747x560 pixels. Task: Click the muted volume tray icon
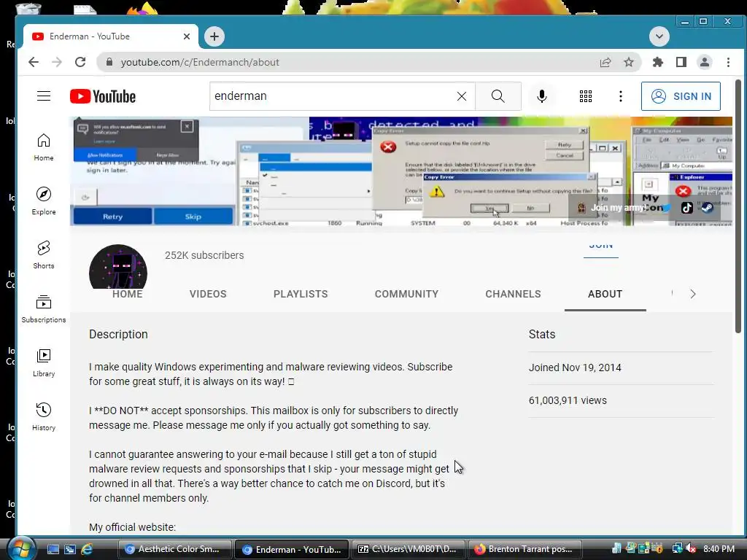tap(690, 548)
